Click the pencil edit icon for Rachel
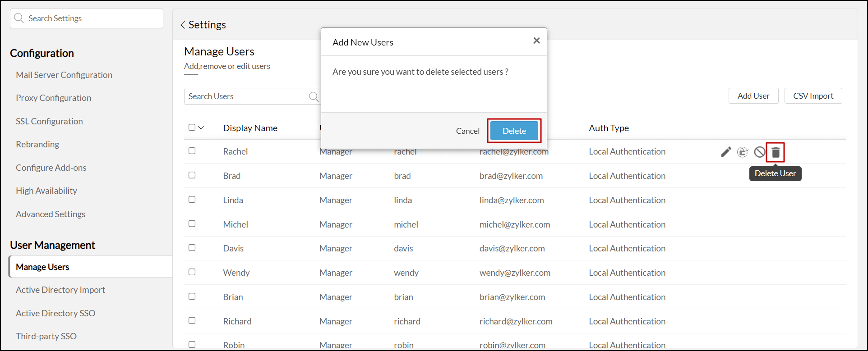 725,152
